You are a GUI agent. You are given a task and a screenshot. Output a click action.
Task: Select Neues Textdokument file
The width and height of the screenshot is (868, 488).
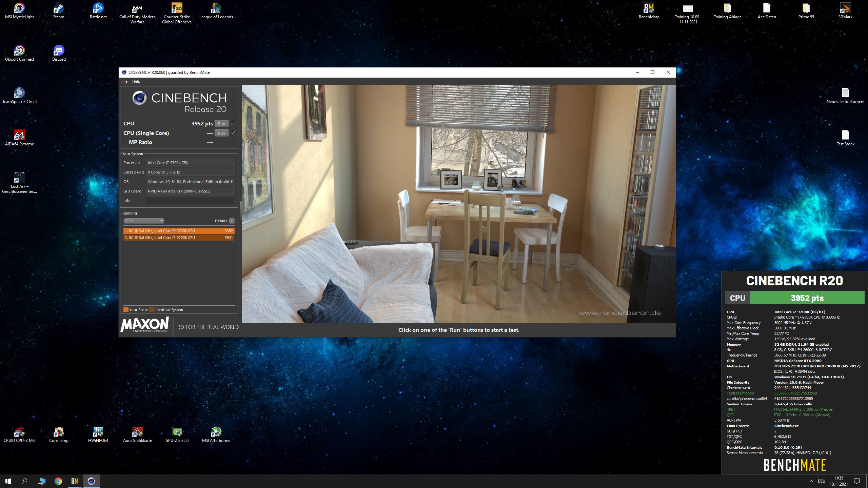point(845,96)
